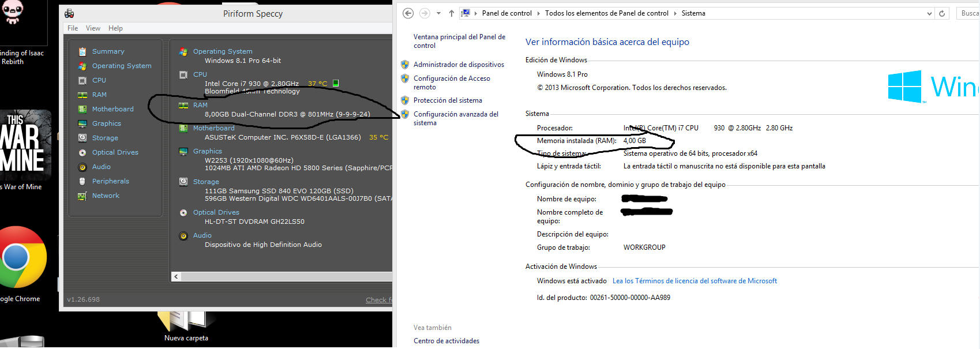This screenshot has height=349, width=980.
Task: Select Audio entry in Speccy sidebar
Action: (x=102, y=167)
